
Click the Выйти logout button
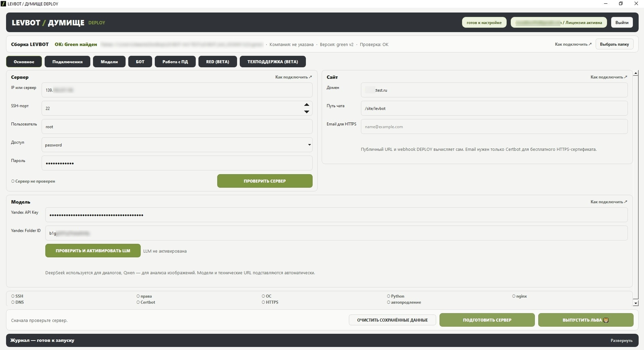[x=622, y=22]
